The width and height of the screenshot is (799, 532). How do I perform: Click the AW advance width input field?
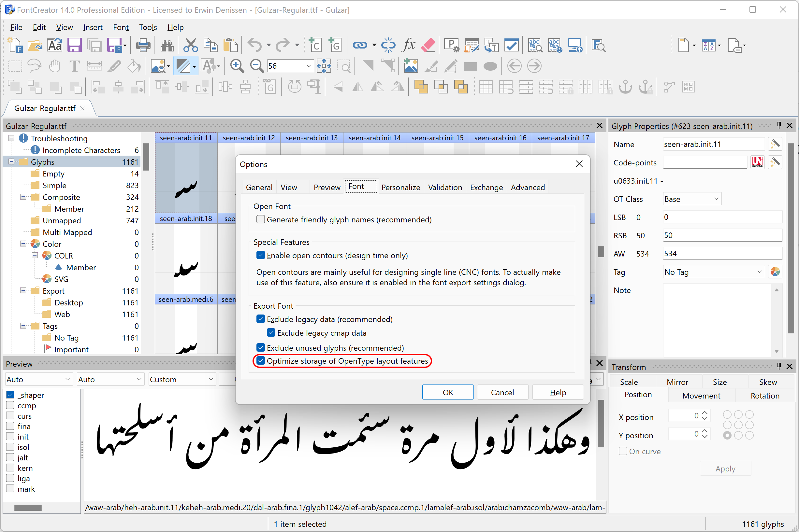click(x=723, y=253)
